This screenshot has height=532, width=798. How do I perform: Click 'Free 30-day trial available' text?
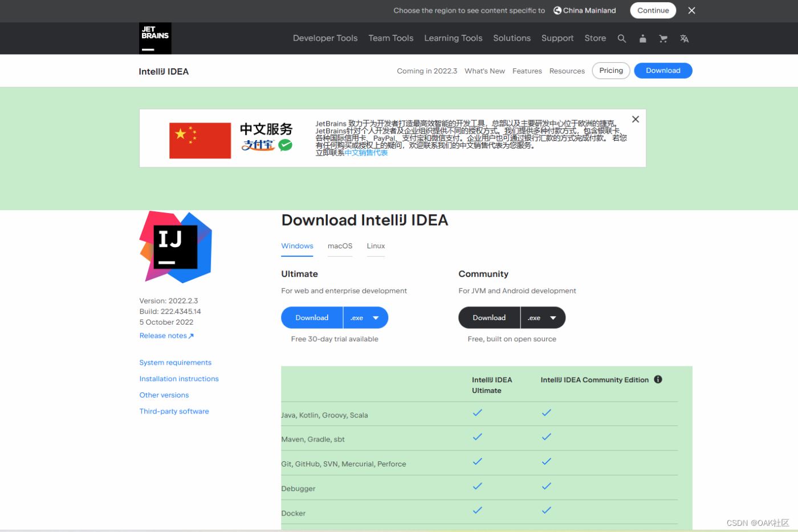tap(335, 339)
